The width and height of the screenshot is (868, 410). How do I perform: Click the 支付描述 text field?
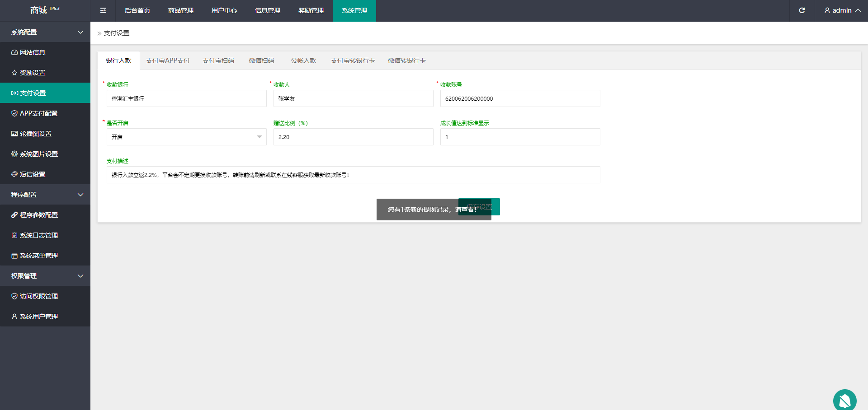coord(353,175)
